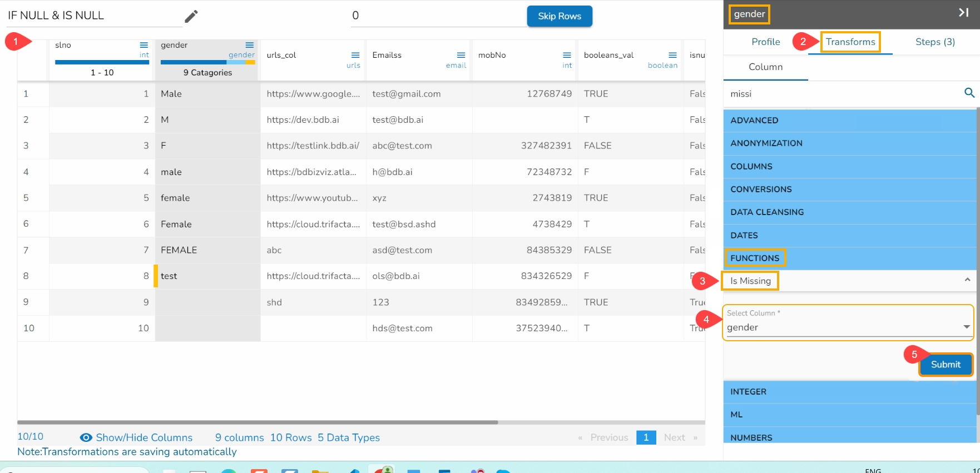
Task: Switch to the Profile tab
Action: 765,42
